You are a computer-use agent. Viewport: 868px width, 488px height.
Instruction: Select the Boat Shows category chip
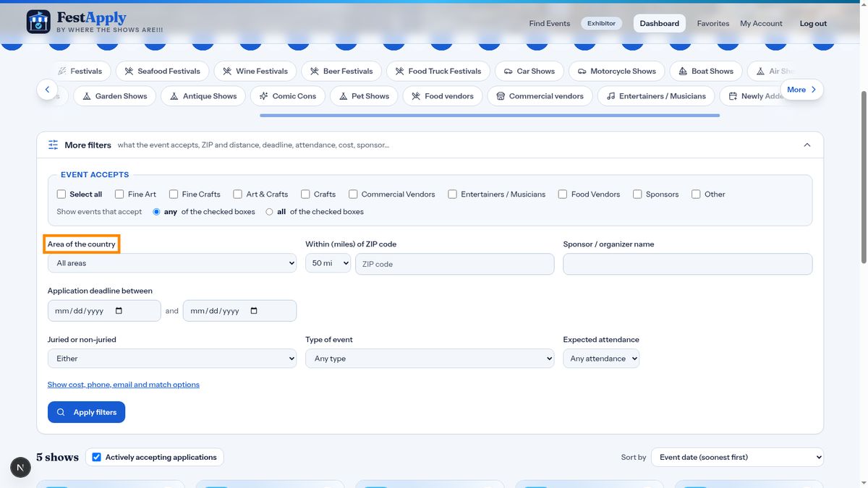click(x=706, y=71)
